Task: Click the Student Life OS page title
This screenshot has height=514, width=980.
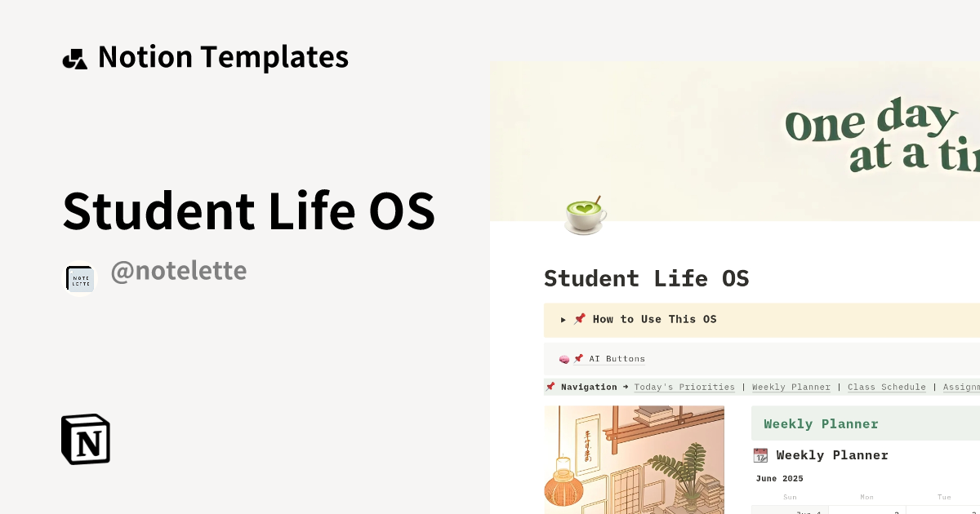Action: click(x=646, y=278)
